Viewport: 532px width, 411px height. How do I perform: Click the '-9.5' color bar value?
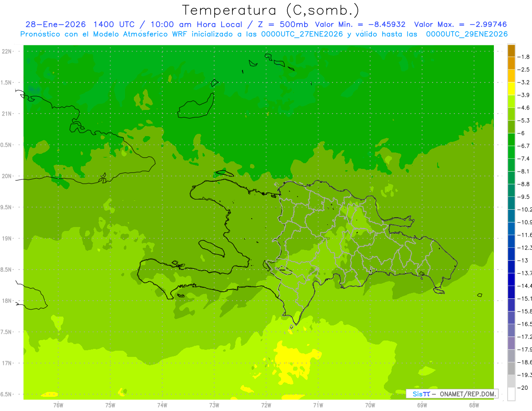524,197
